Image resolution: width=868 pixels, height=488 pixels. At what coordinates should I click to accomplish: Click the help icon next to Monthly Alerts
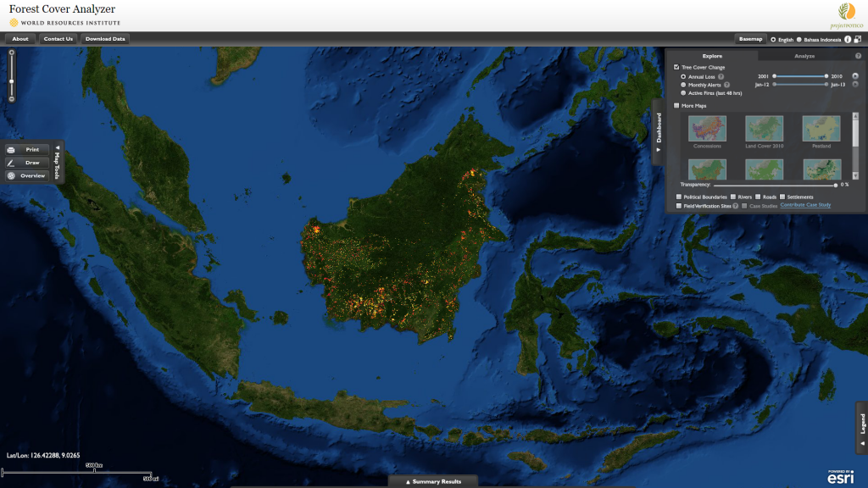727,85
